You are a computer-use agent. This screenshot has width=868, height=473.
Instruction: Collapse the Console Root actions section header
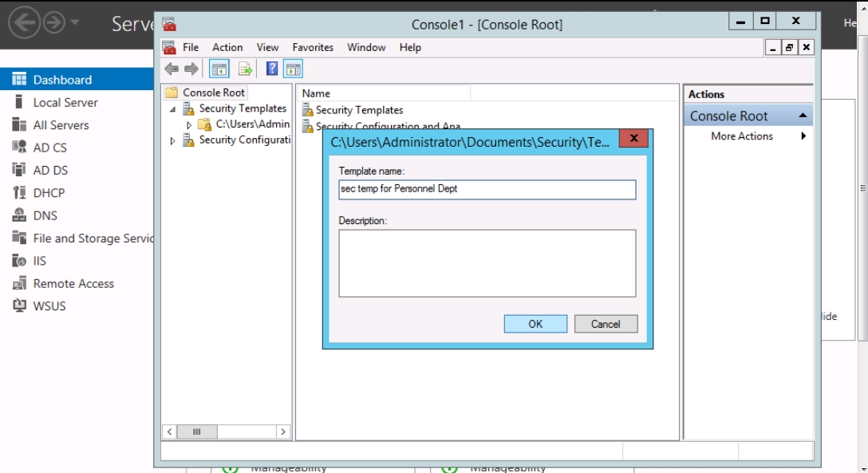point(803,116)
